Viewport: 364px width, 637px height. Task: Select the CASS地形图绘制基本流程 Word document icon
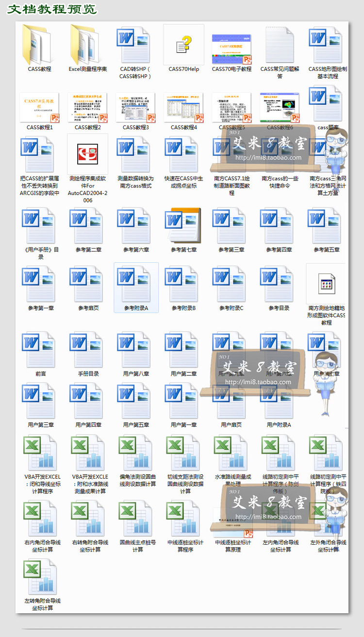[327, 45]
